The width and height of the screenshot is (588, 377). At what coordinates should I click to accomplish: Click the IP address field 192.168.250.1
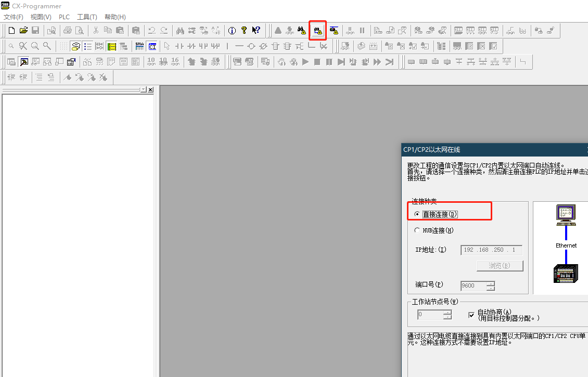492,250
